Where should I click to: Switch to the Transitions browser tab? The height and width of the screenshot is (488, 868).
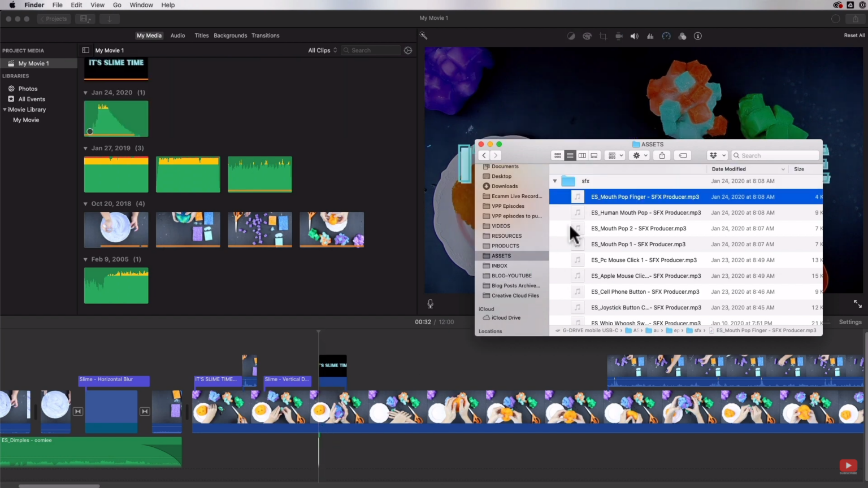(x=265, y=35)
